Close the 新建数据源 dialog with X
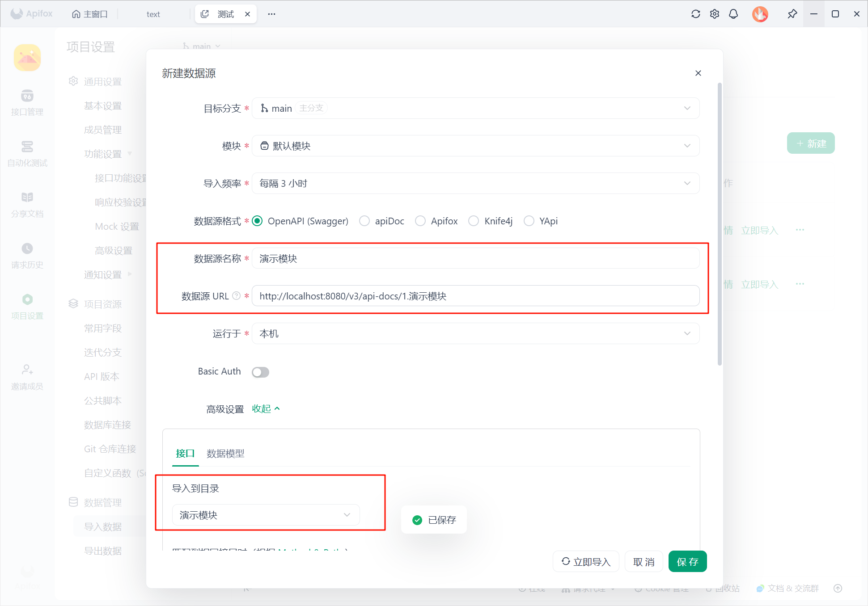Image resolution: width=868 pixels, height=606 pixels. 698,73
